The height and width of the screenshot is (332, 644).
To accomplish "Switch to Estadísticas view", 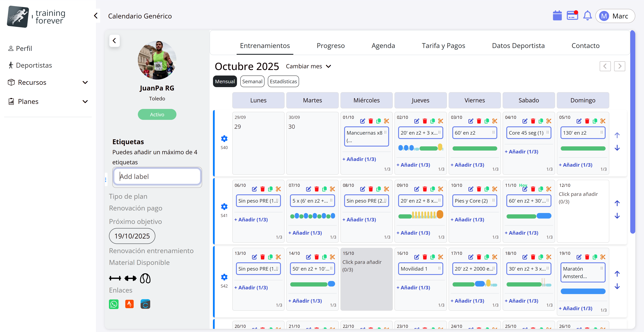I will (x=283, y=82).
